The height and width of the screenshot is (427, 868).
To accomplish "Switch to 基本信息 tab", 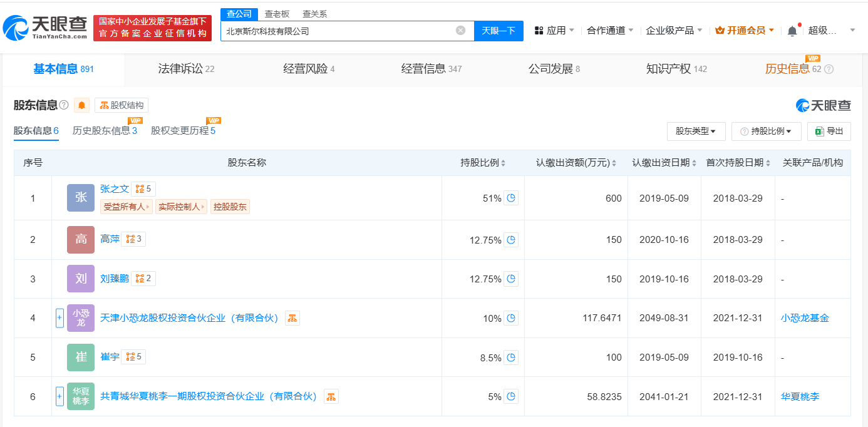I will 63,69.
